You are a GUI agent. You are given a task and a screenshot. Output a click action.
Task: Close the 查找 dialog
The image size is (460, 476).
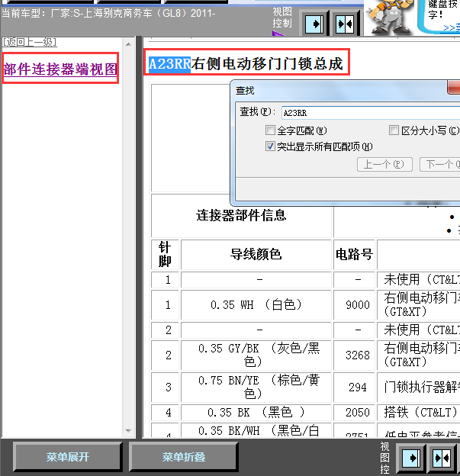454,88
